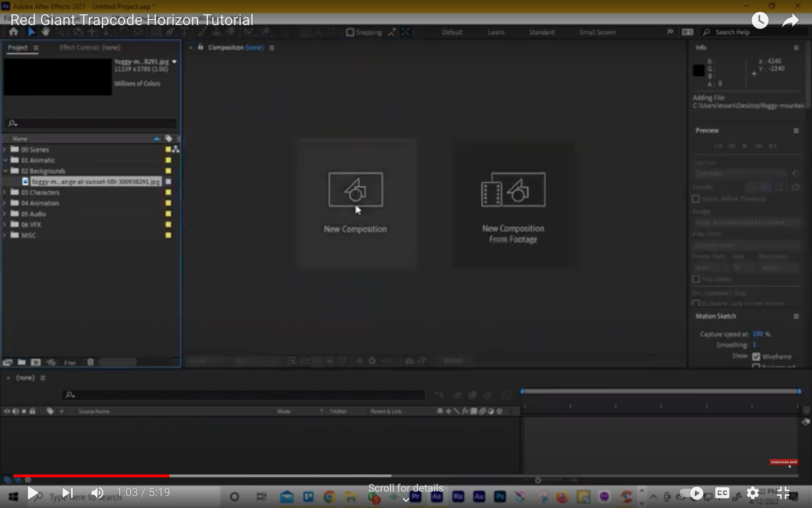Enable the Snapping checkbox

[350, 33]
